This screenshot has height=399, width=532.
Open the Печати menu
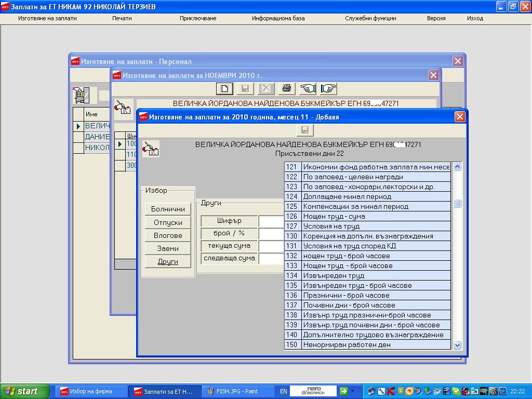point(122,18)
